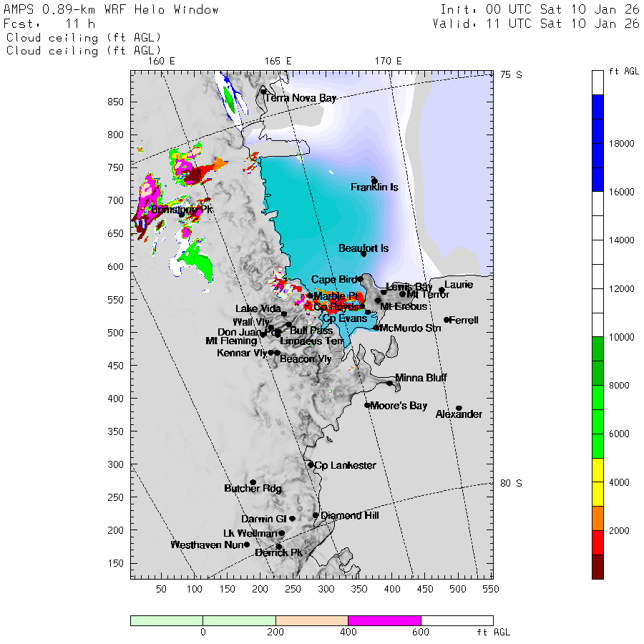The height and width of the screenshot is (644, 644).
Task: Select the orange swatch in vertical legend
Action: [597, 518]
